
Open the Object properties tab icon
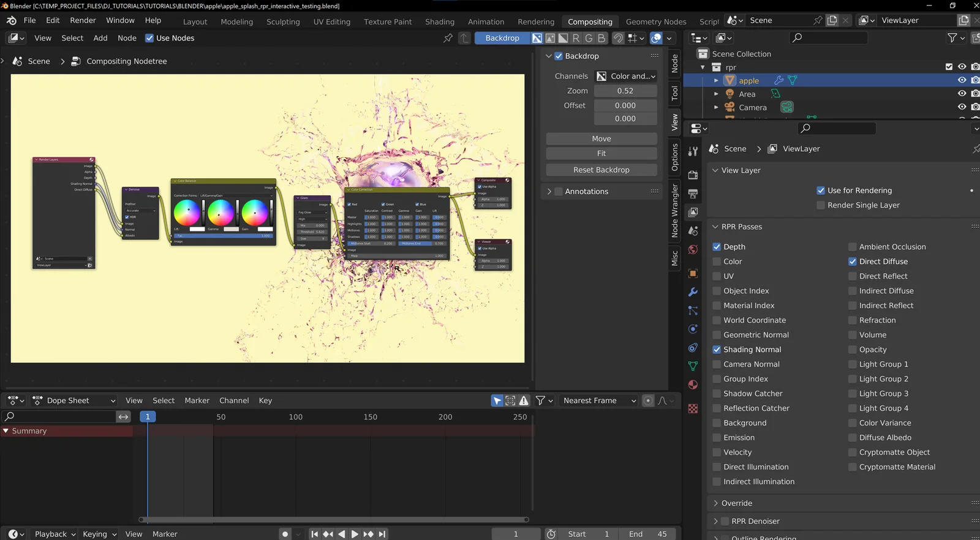[693, 274]
